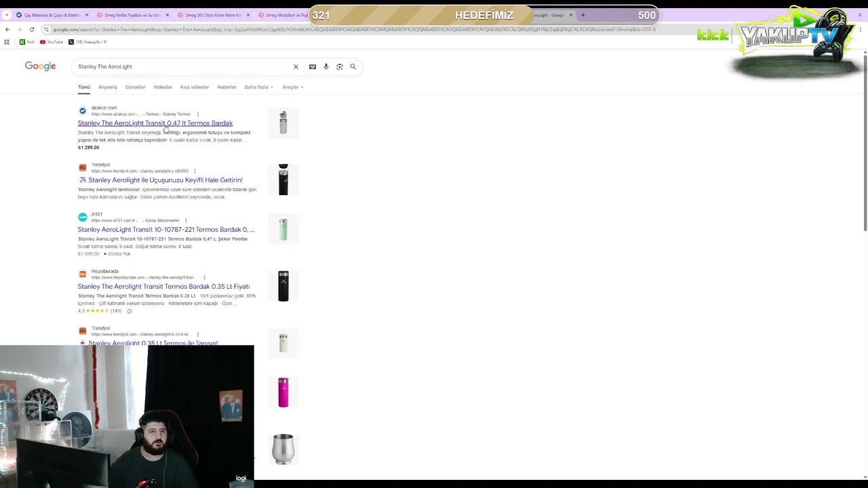Open three-dot menu for A101 result
868x488 pixels.
coord(186,220)
